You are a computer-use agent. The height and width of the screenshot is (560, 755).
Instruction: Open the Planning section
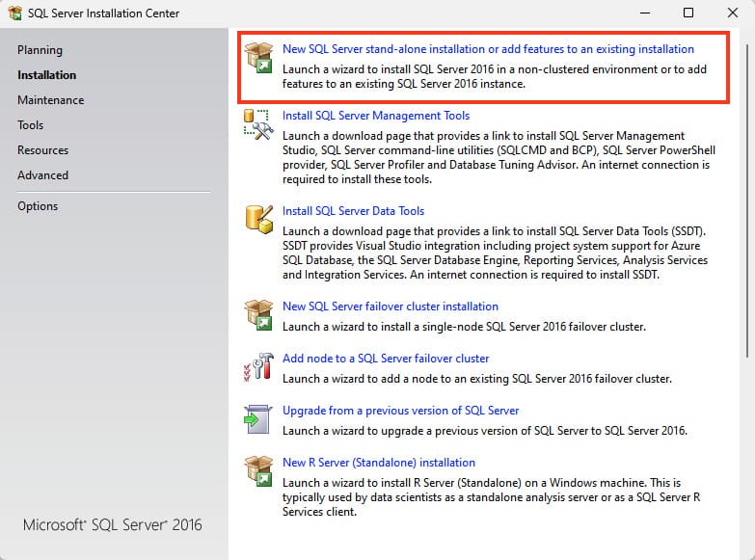click(x=40, y=50)
